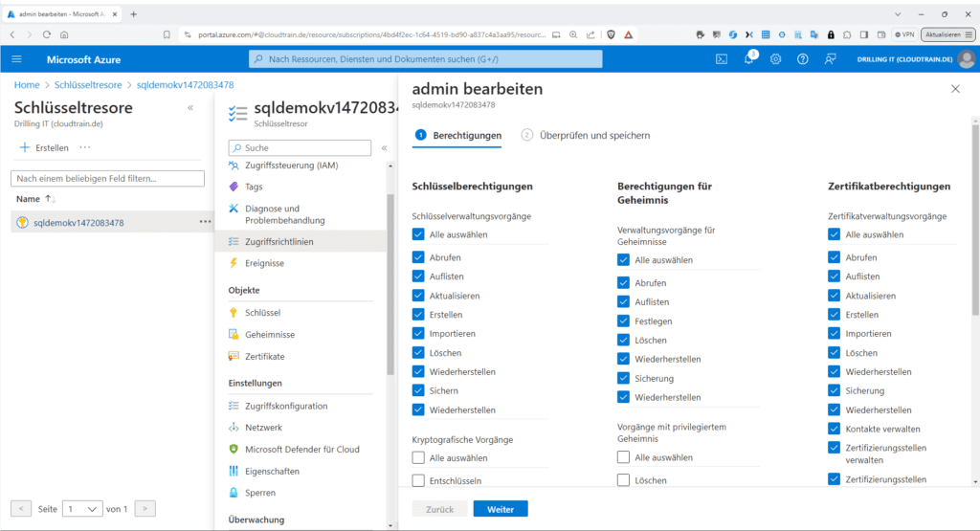Open Schlüsseltresore breadcrumb link
The width and height of the screenshot is (980, 531).
point(88,85)
